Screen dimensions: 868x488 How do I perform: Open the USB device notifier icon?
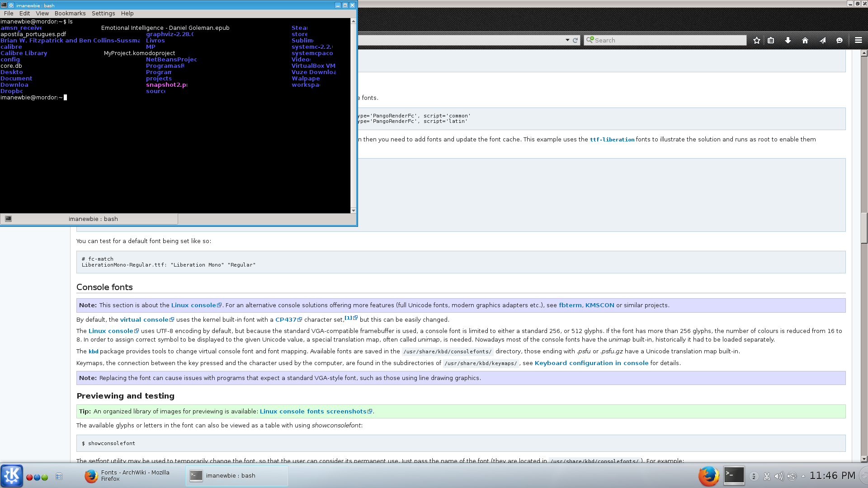(x=792, y=476)
